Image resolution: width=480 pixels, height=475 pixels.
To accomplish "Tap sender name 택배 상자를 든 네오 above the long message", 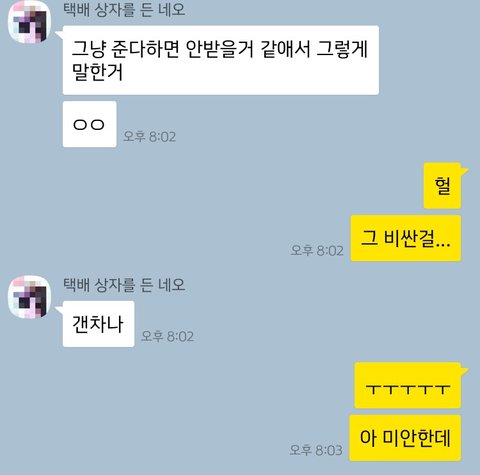I will (124, 9).
